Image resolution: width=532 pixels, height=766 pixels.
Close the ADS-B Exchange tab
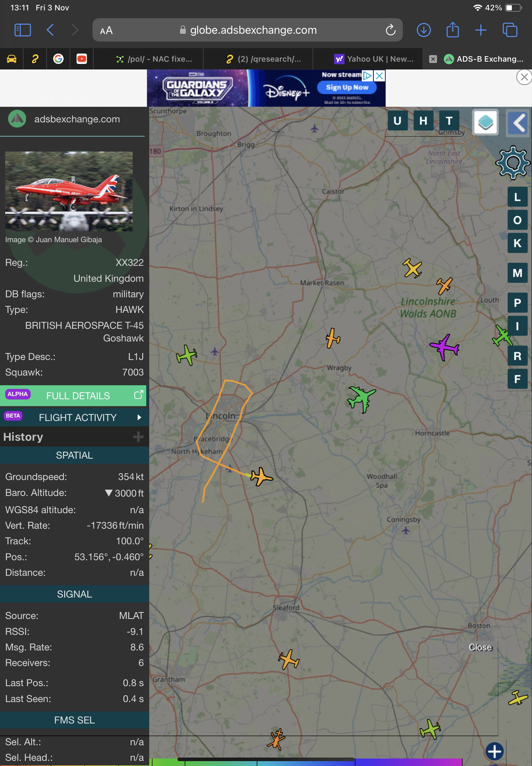pyautogui.click(x=433, y=59)
